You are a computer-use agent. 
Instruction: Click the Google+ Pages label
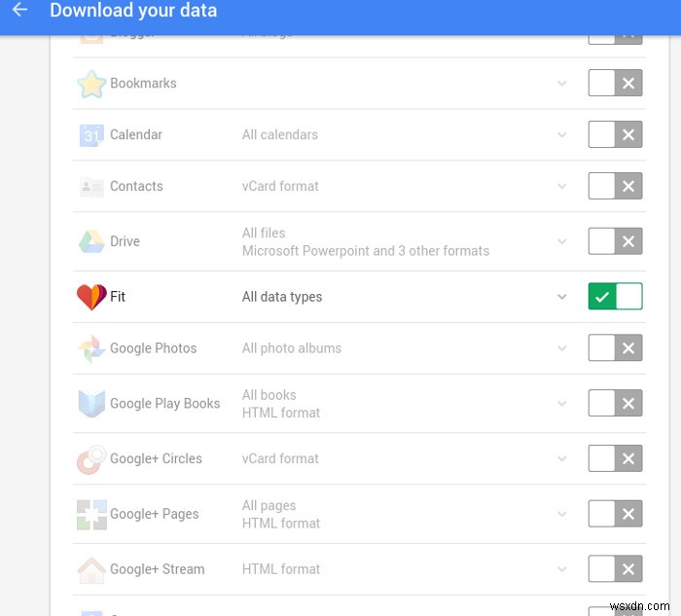click(154, 514)
